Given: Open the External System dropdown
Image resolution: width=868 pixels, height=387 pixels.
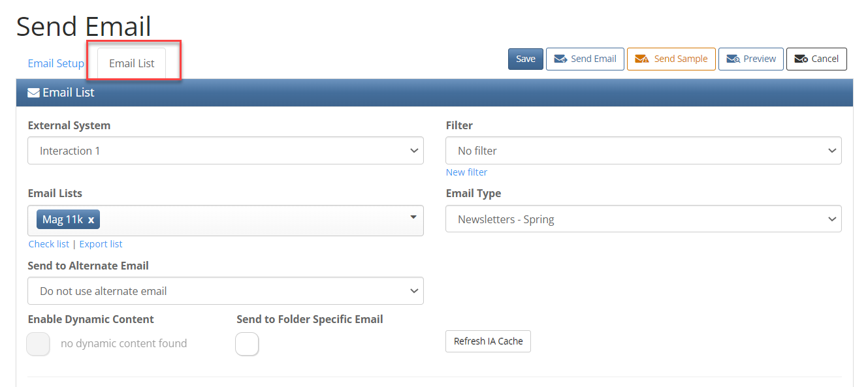Looking at the screenshot, I should pos(225,151).
